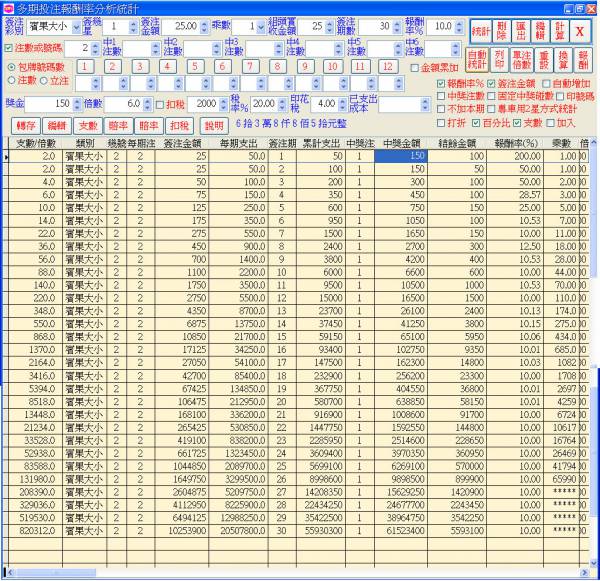Click the 自動統計 button
The image size is (600, 581).
[x=477, y=60]
